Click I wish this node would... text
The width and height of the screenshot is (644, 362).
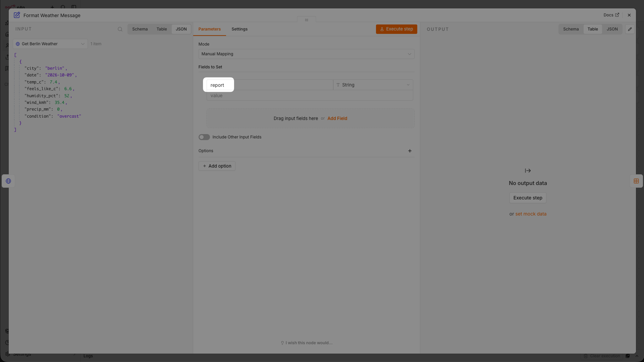309,343
